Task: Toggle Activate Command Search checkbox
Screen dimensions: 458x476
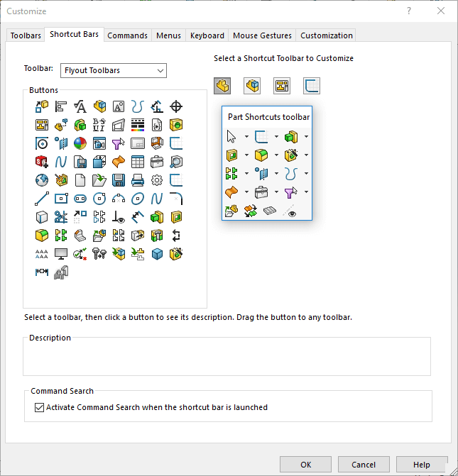Action: (39, 407)
